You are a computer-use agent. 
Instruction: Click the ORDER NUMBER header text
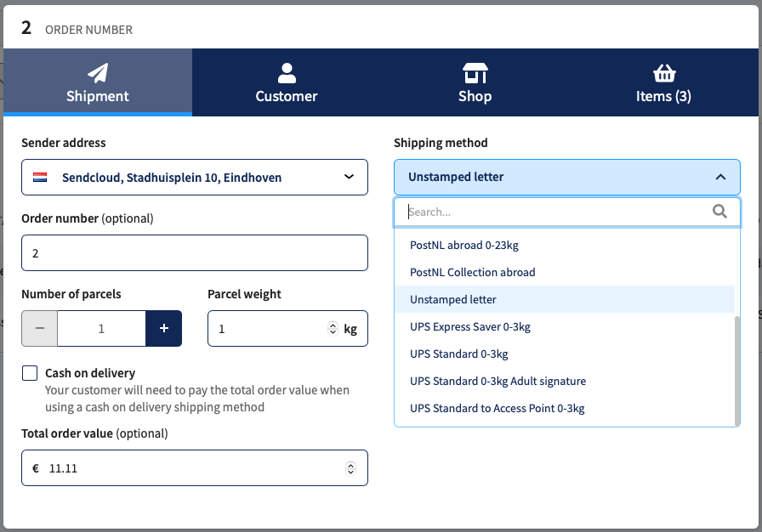pos(89,30)
